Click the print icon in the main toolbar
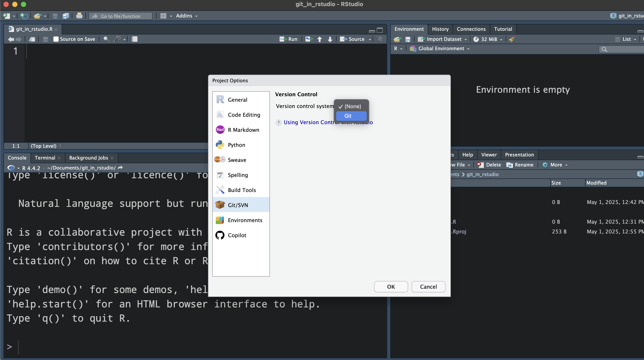Viewport: 644px width, 360px height. (x=79, y=16)
